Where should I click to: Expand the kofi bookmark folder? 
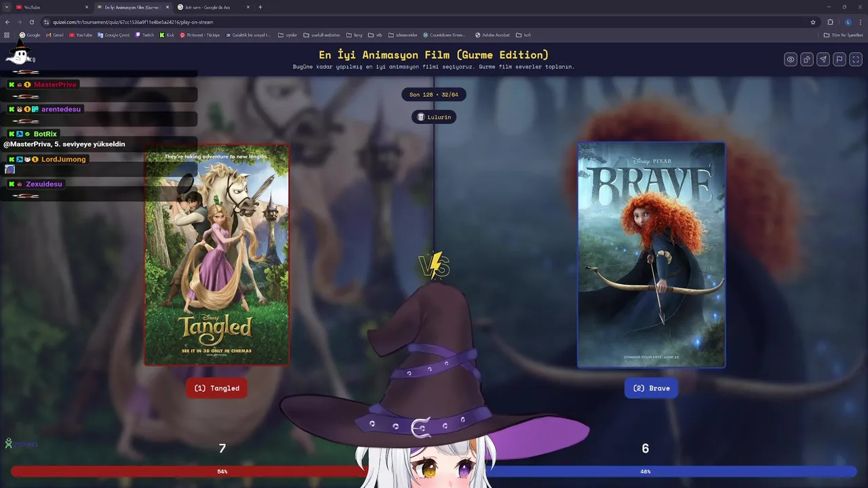(523, 35)
